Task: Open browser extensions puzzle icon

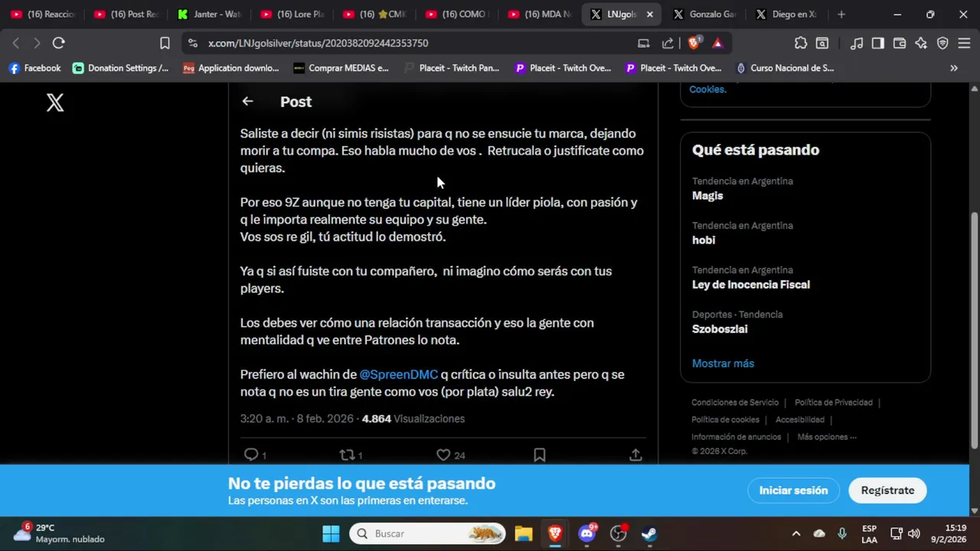Action: pyautogui.click(x=801, y=43)
